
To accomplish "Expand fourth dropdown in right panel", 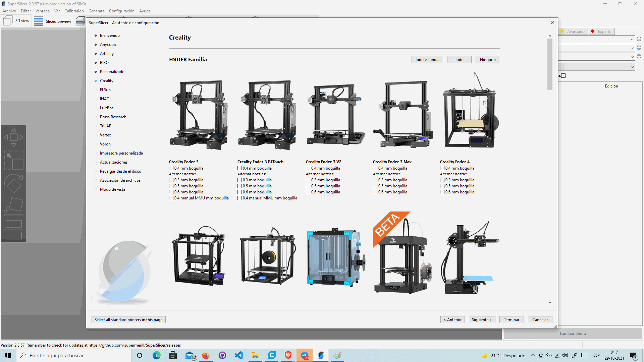I will [x=632, y=67].
